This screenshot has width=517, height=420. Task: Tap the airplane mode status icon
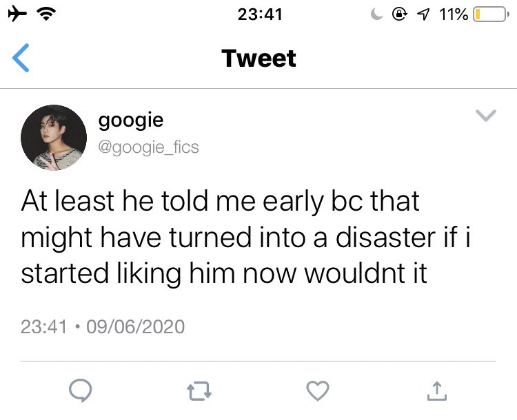(17, 14)
